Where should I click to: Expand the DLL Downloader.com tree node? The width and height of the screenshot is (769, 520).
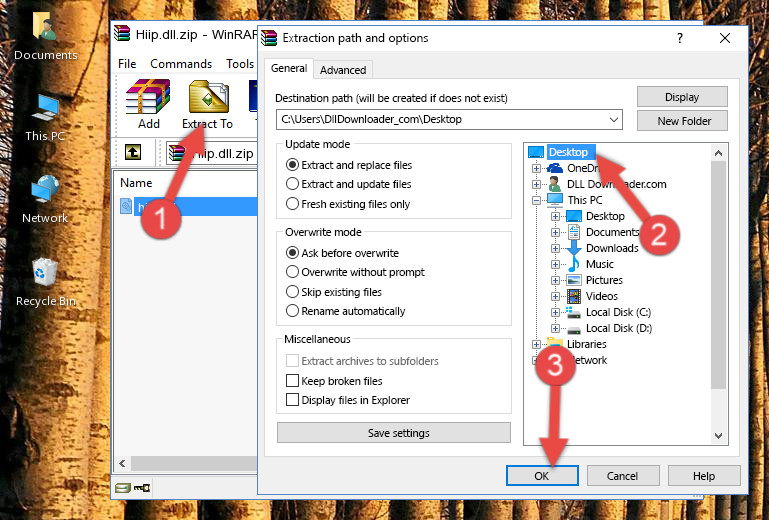pyautogui.click(x=536, y=184)
